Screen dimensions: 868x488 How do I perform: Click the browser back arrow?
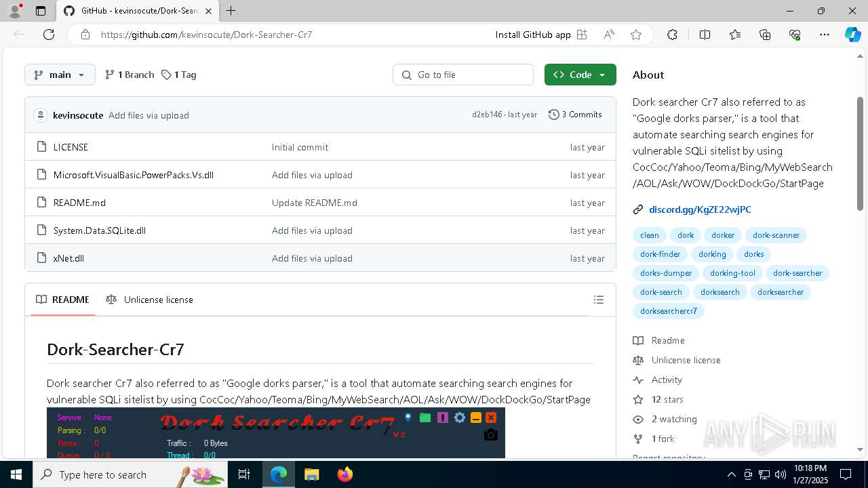click(19, 35)
